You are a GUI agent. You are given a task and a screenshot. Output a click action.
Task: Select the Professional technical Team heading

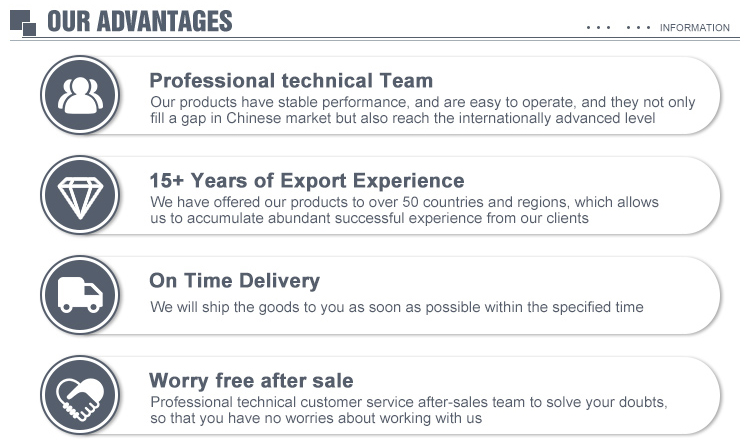click(291, 80)
